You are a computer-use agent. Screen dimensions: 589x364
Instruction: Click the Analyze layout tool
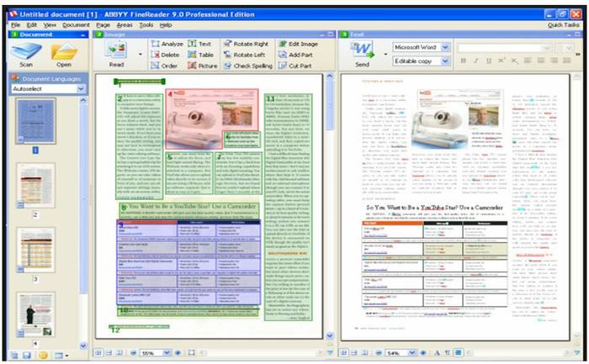pos(167,44)
